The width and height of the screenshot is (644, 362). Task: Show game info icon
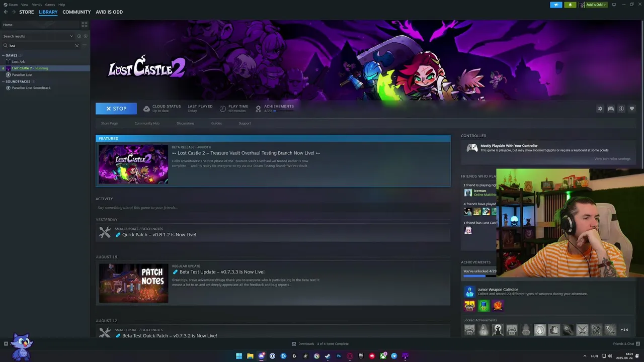(621, 109)
